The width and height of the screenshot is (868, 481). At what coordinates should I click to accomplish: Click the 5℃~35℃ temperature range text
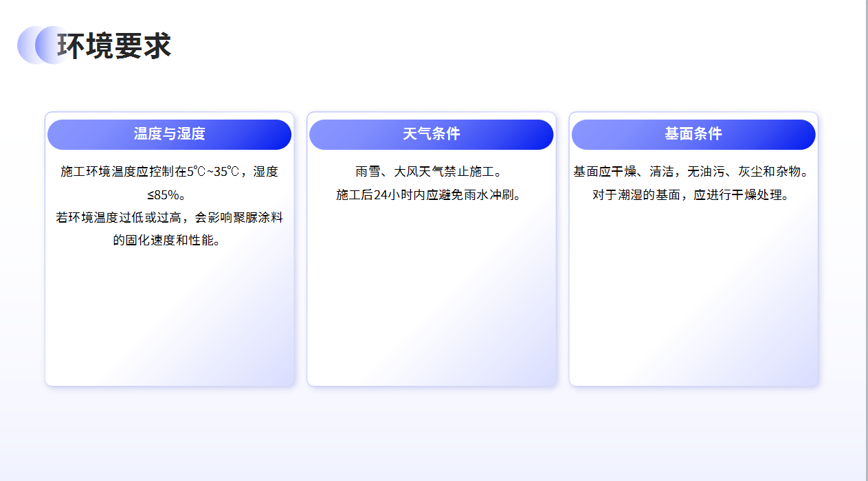click(x=212, y=172)
